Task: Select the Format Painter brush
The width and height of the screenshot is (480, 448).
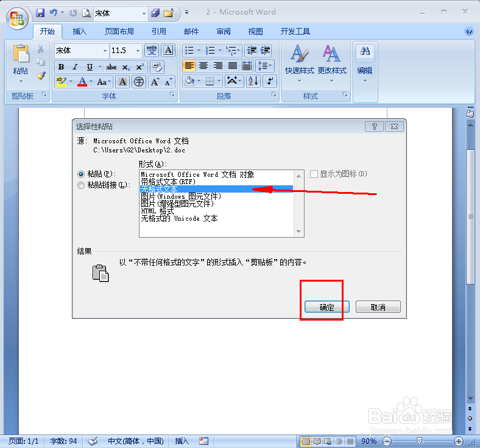Action: click(41, 76)
